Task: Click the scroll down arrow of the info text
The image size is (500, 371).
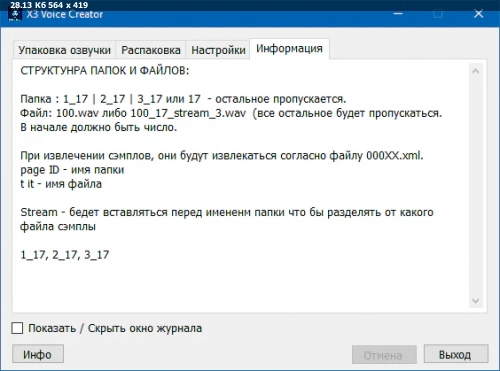Action: (476, 301)
